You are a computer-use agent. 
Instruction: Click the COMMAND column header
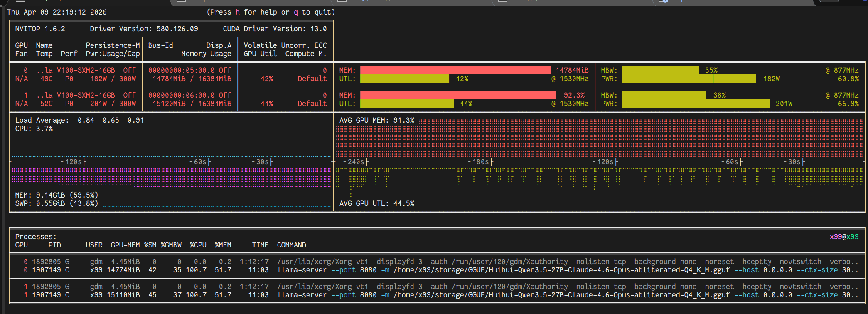[291, 245]
